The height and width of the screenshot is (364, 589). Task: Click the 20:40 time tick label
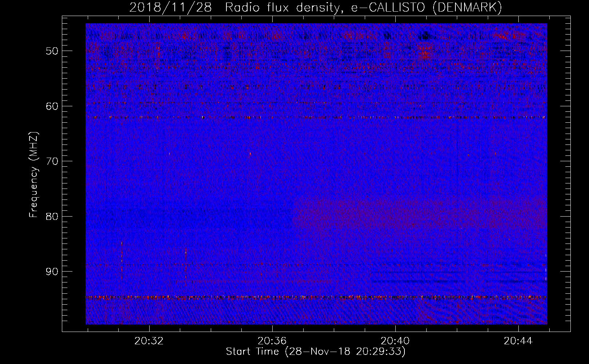(395, 341)
